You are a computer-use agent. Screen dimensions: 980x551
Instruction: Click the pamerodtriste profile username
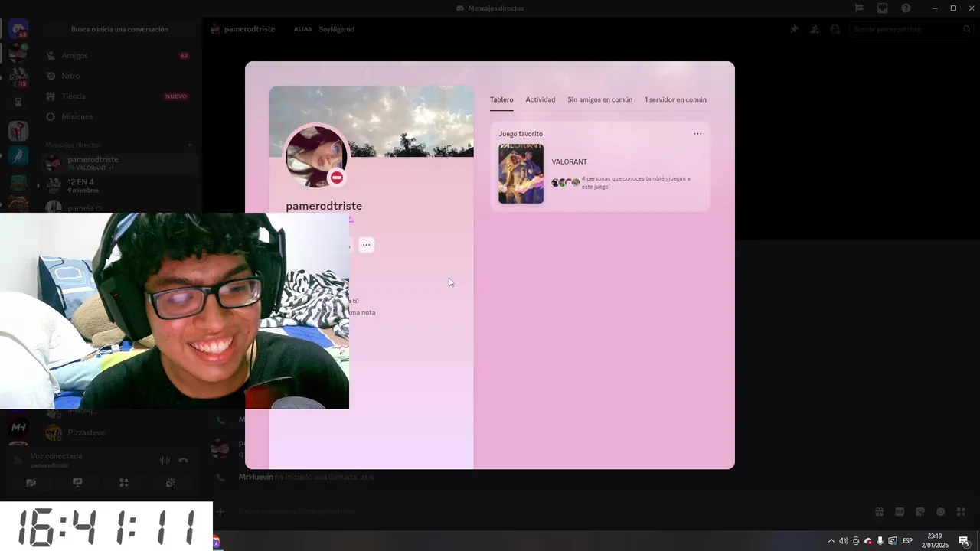coord(324,206)
